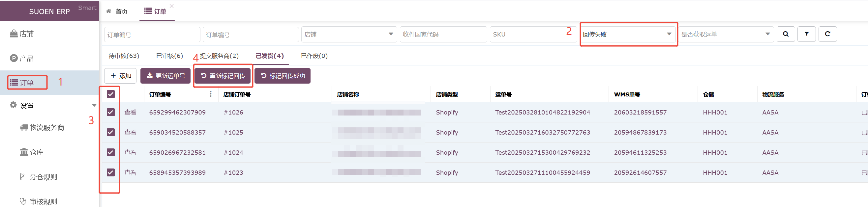
Task: Click the list icon on the 订单 tab
Action: (148, 11)
